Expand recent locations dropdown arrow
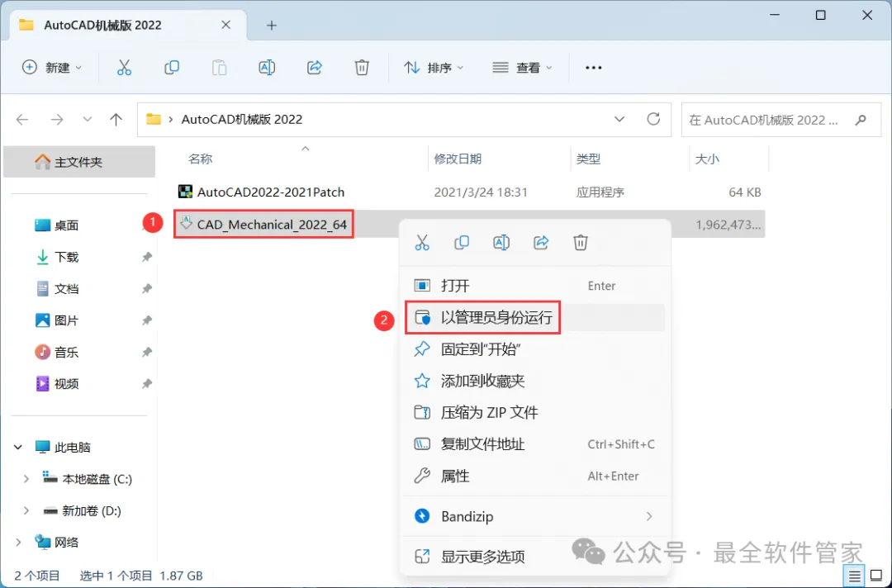The width and height of the screenshot is (892, 588). 87,120
